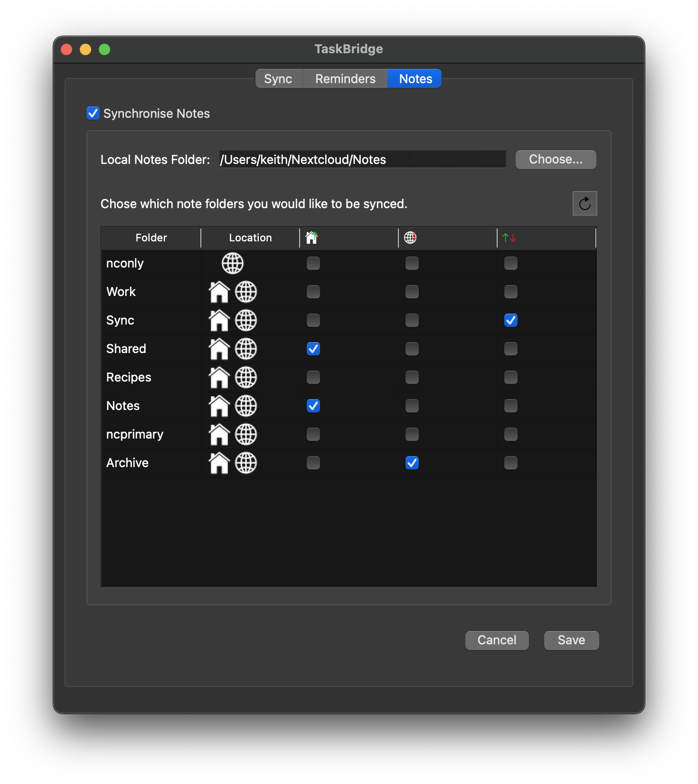
Task: Click the bidirectional arrows column header icon
Action: (x=509, y=238)
